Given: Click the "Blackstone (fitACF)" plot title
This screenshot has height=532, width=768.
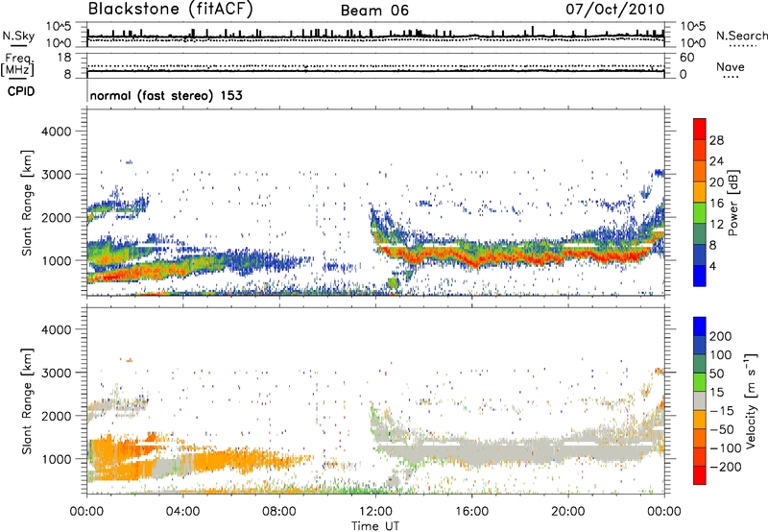Looking at the screenshot, I should coord(171,9).
